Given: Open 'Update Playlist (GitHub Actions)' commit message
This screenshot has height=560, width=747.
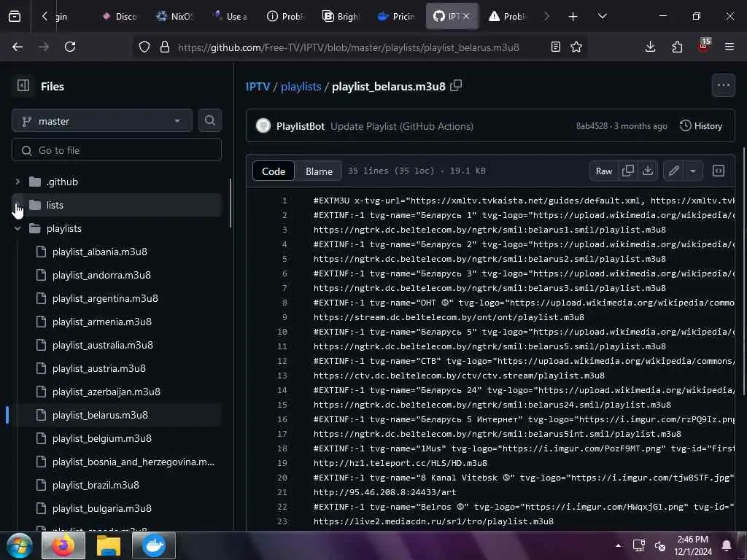Looking at the screenshot, I should [x=402, y=126].
